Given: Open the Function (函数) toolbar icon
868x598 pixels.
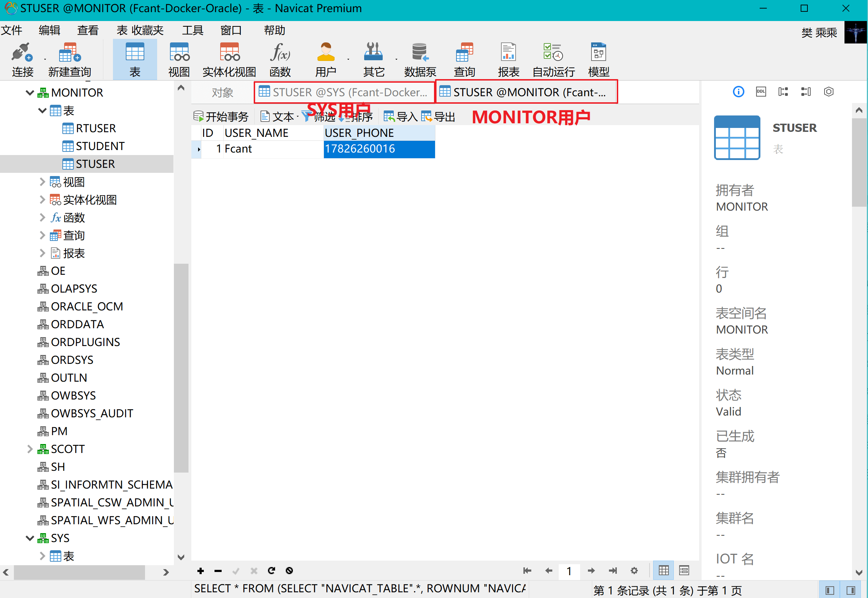Looking at the screenshot, I should [280, 60].
